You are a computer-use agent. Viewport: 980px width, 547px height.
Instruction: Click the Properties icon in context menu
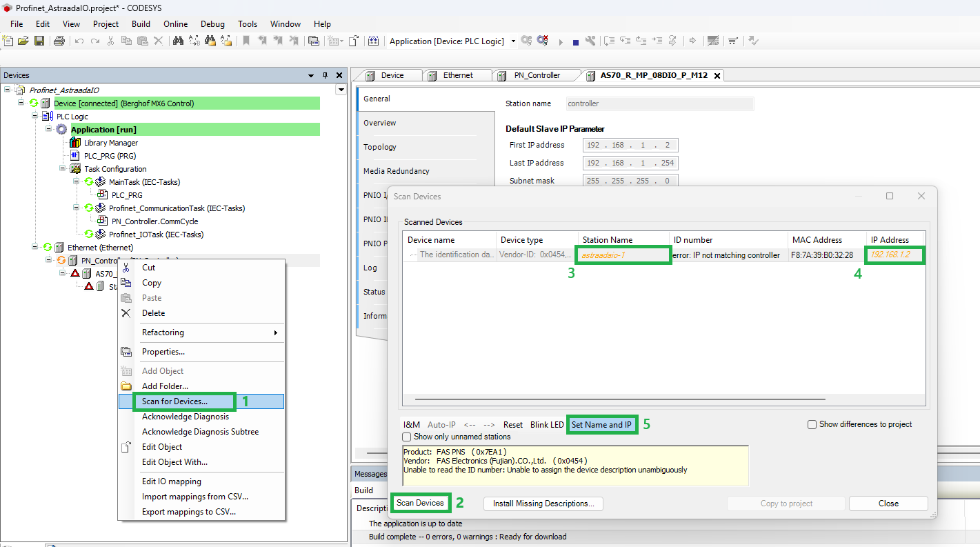click(x=126, y=352)
